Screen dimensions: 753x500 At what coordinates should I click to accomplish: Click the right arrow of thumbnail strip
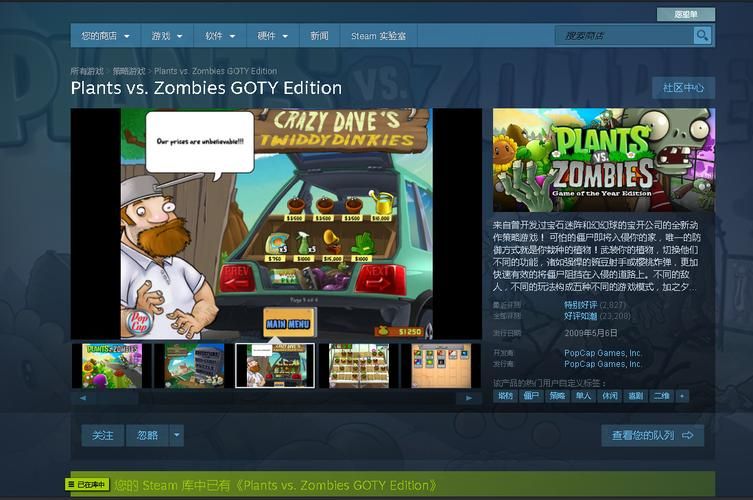coord(469,398)
